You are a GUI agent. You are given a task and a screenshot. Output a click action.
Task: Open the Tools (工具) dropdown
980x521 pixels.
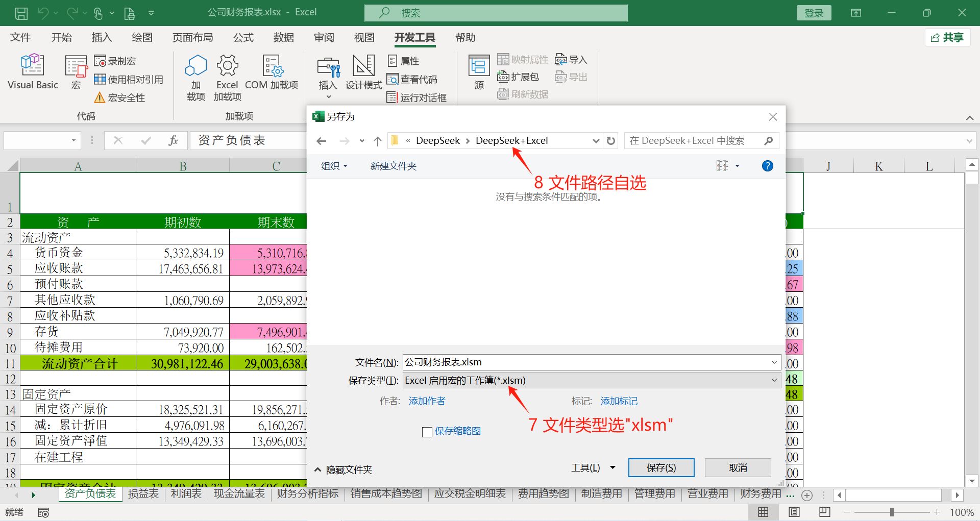593,468
